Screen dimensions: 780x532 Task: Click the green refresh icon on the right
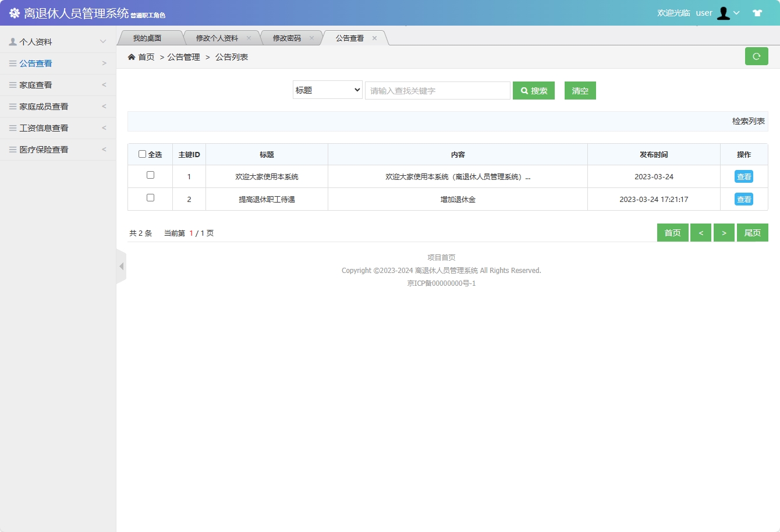pos(757,56)
